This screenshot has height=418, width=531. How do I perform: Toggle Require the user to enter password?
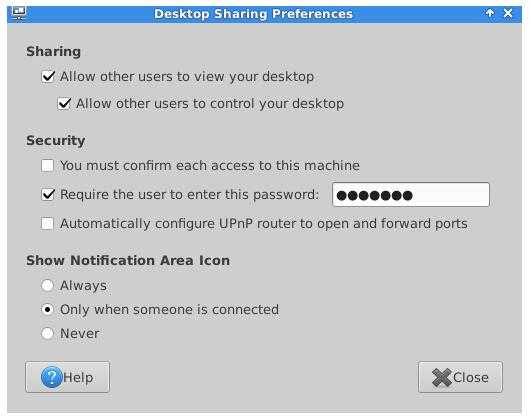click(48, 194)
